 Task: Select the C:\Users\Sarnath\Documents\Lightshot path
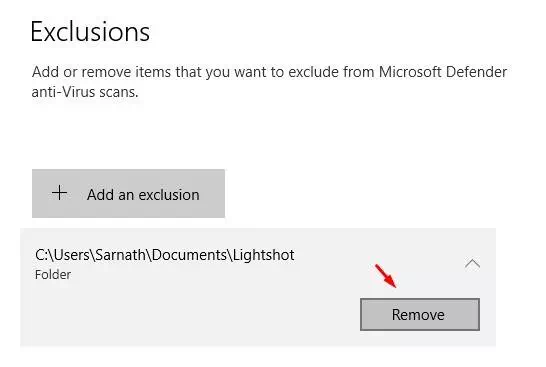164,255
